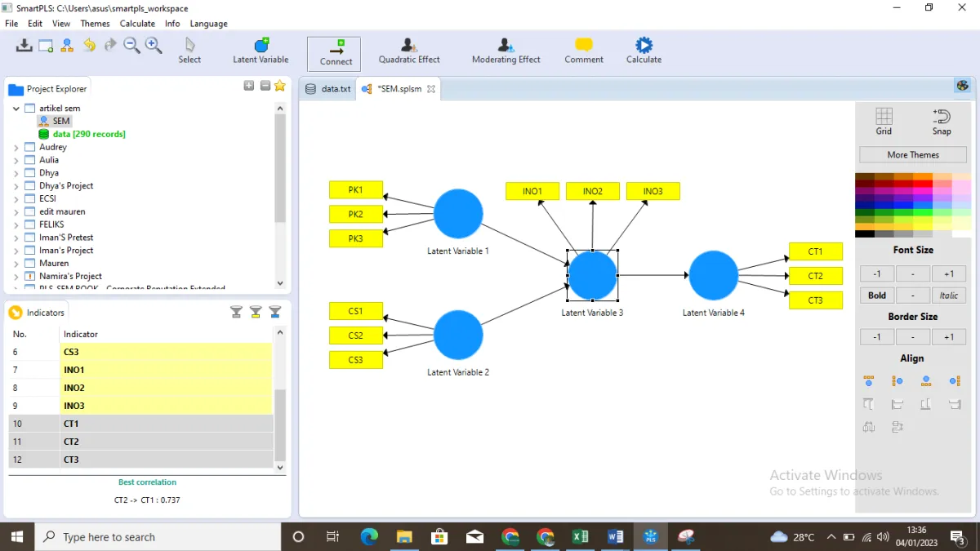Click the blue funnel filter icon in Indicators
Screen dimensions: 980x551
(x=275, y=312)
